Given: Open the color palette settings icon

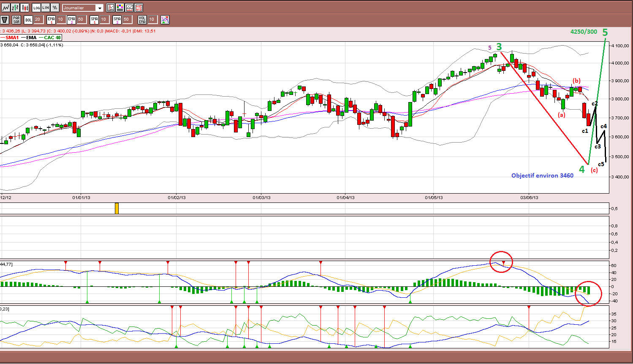Looking at the screenshot, I should tap(120, 8).
